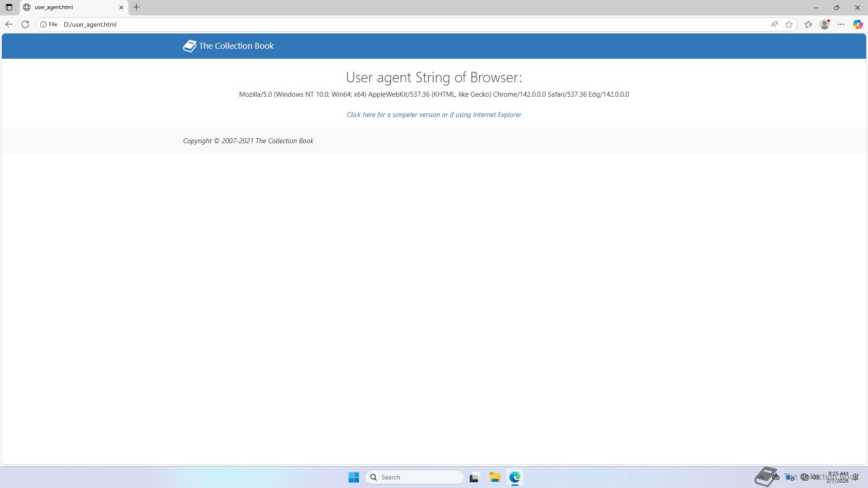This screenshot has width=868, height=488.
Task: Open a new tab with plus button
Action: point(136,7)
